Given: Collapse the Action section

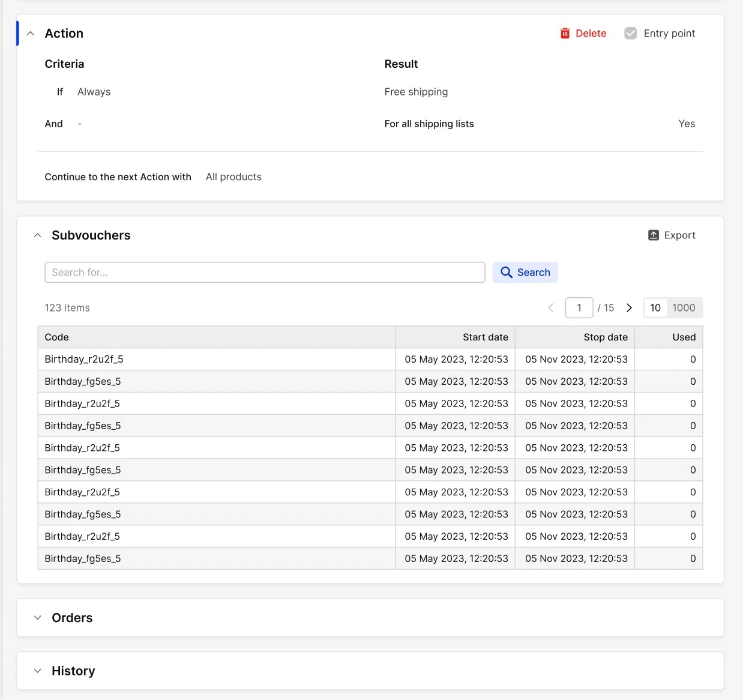Looking at the screenshot, I should coord(31,34).
